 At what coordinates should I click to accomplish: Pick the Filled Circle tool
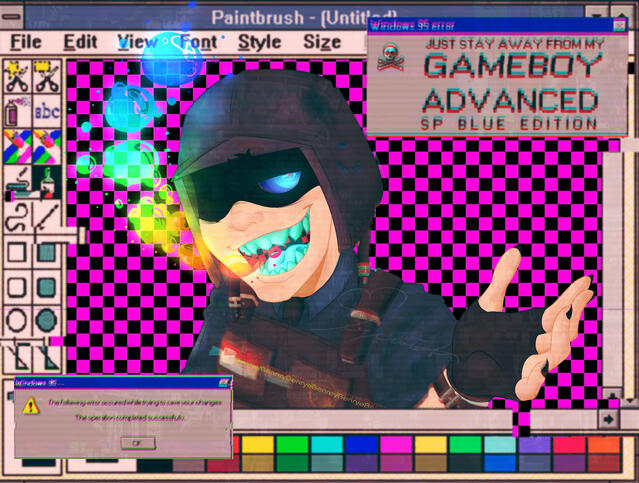tap(47, 321)
